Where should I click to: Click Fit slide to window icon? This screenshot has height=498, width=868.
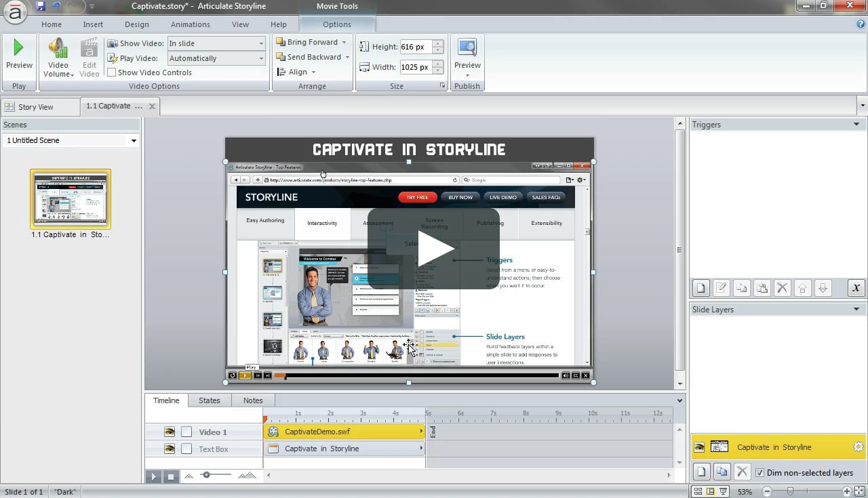859,492
